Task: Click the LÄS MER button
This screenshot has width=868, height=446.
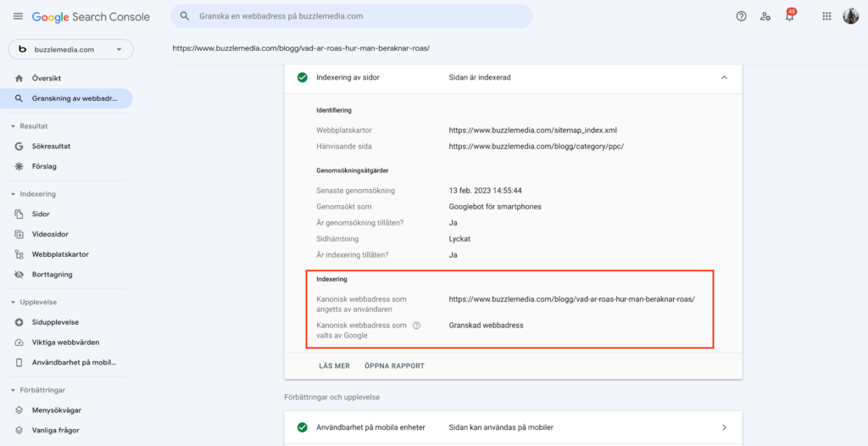Action: click(334, 366)
